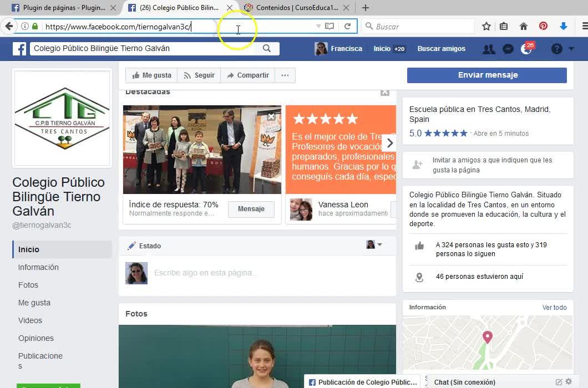This screenshot has width=588, height=388.
Task: Click Ver todo in Información panel
Action: click(x=554, y=308)
